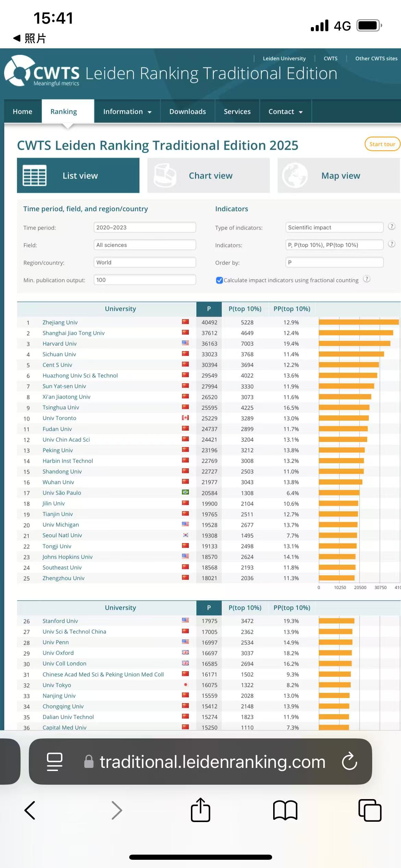The image size is (401, 868).
Task: Reload the page with refresh icon
Action: [349, 761]
